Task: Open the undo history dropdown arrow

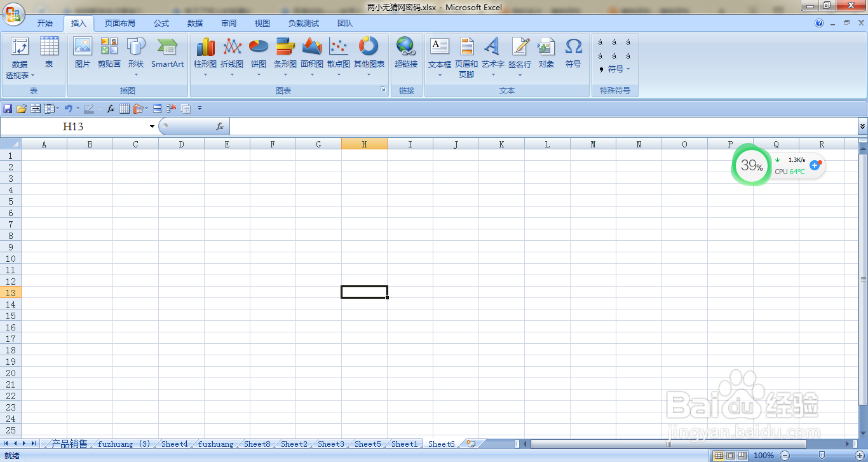Action: pyautogui.click(x=78, y=109)
